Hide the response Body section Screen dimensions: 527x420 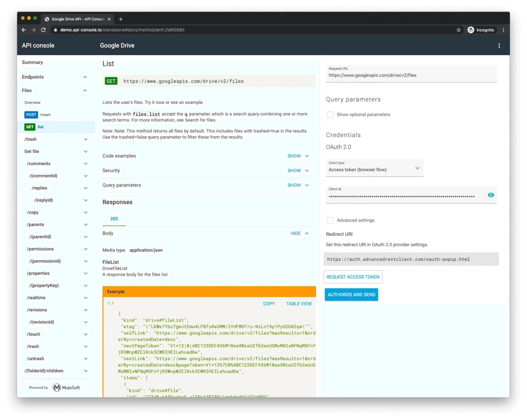(299, 233)
